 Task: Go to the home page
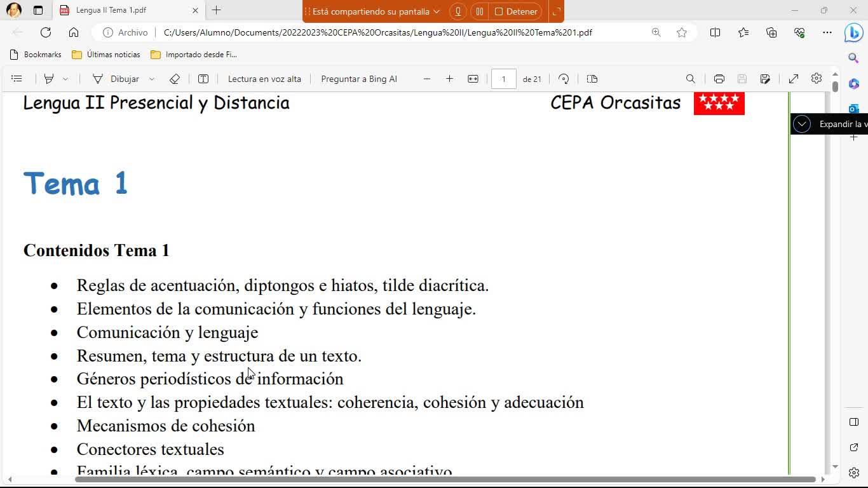pos(74,32)
